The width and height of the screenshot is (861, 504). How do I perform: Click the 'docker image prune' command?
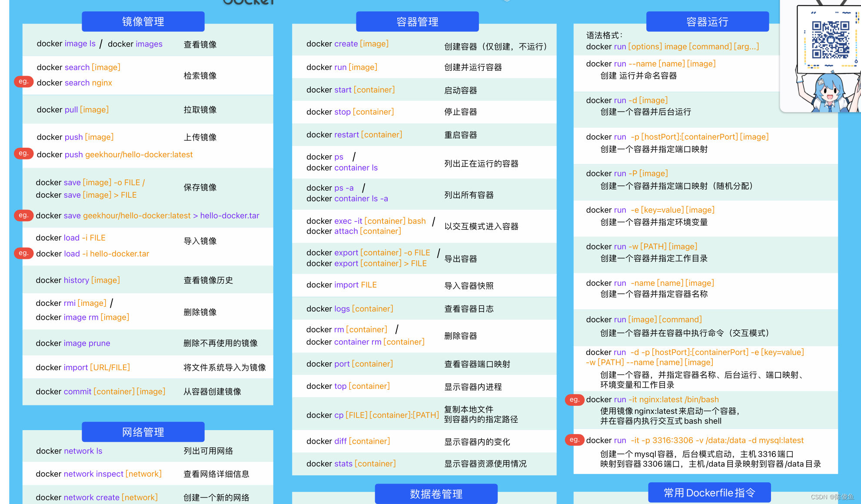pyautogui.click(x=73, y=343)
